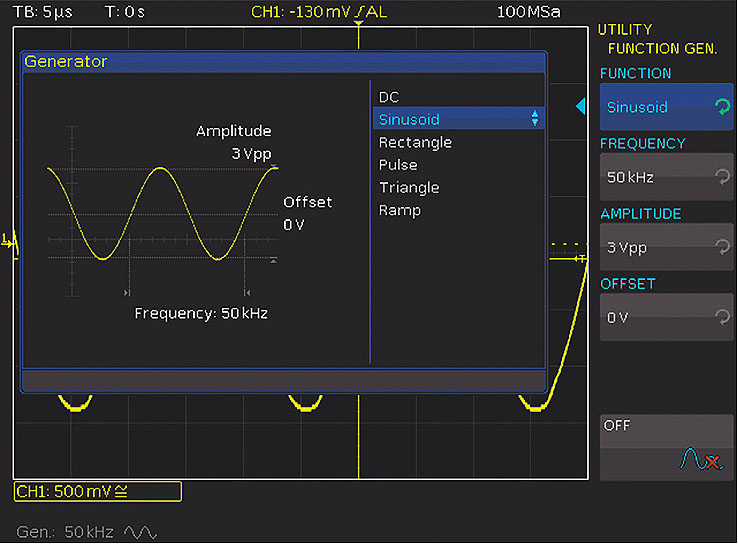Image resolution: width=738 pixels, height=544 pixels.
Task: Click the rotary knob icon beside Sinusoid
Action: (x=722, y=107)
